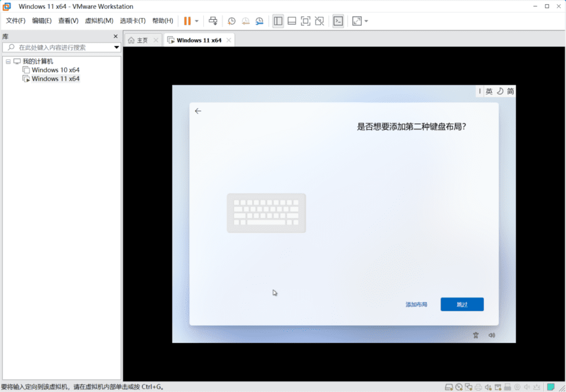
Task: Select Windows 10 x64 in library
Action: tap(55, 70)
